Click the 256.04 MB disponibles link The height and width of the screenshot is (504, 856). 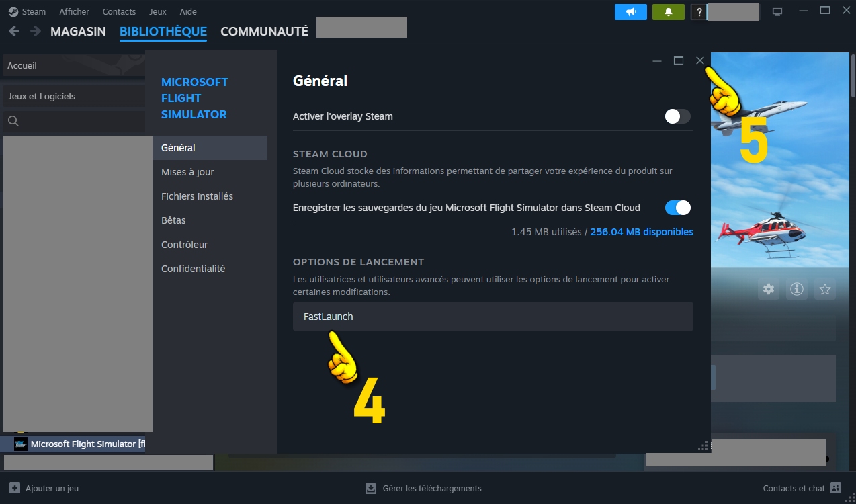click(642, 232)
